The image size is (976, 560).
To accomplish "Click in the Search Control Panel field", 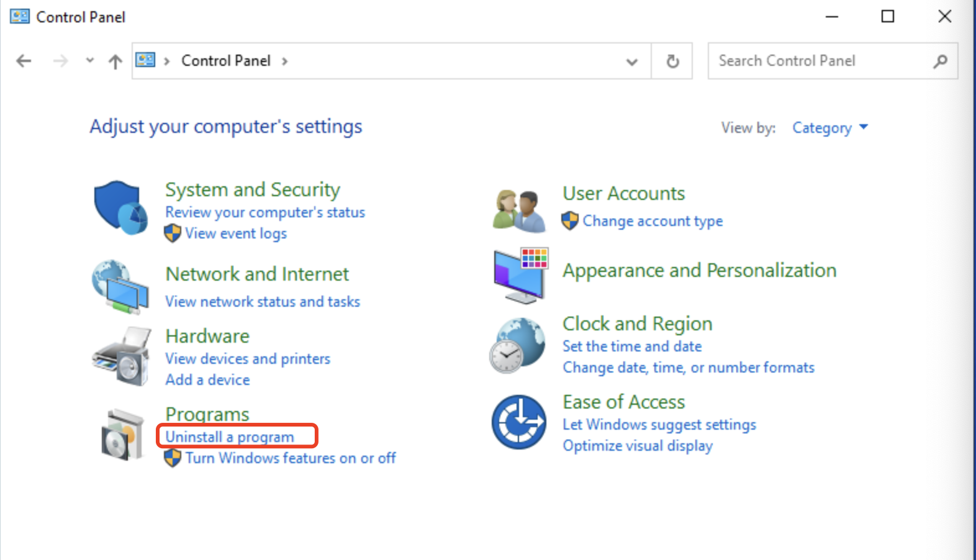I will pyautogui.click(x=820, y=61).
